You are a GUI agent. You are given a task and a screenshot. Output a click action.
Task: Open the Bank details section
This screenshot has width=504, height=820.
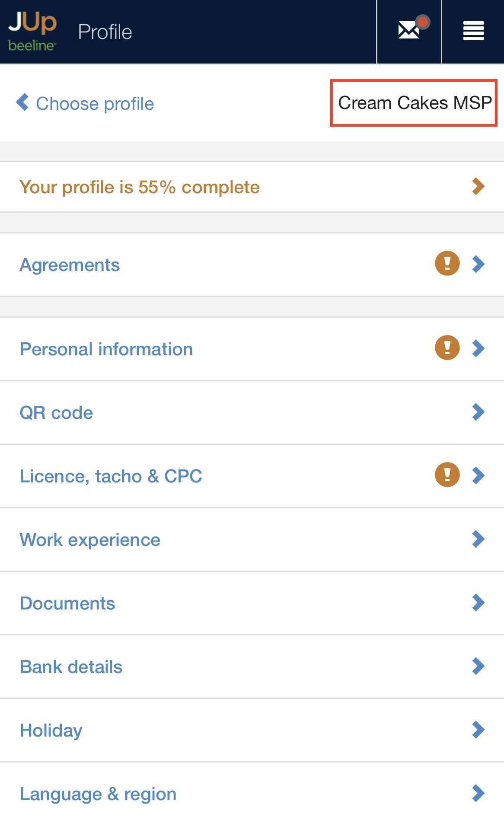71,667
